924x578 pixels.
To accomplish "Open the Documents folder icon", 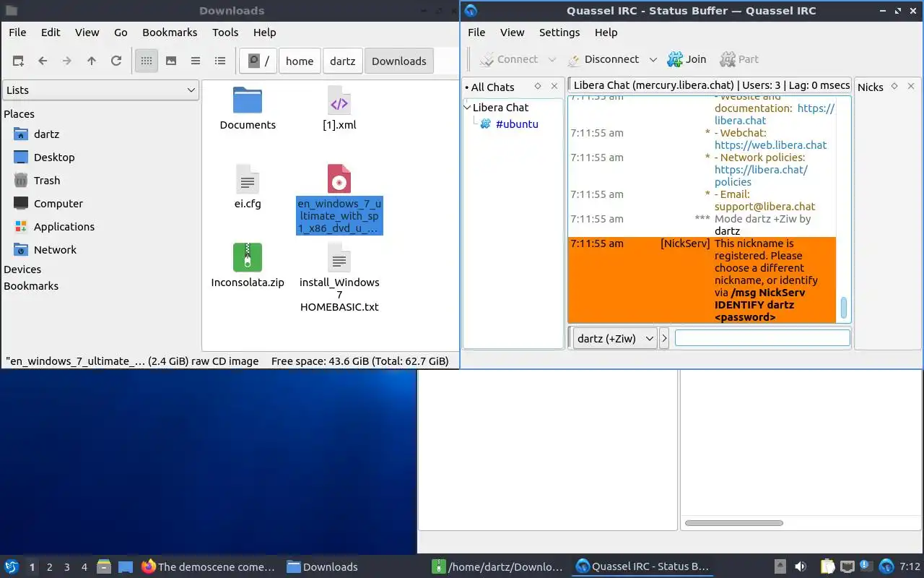I will [248, 100].
